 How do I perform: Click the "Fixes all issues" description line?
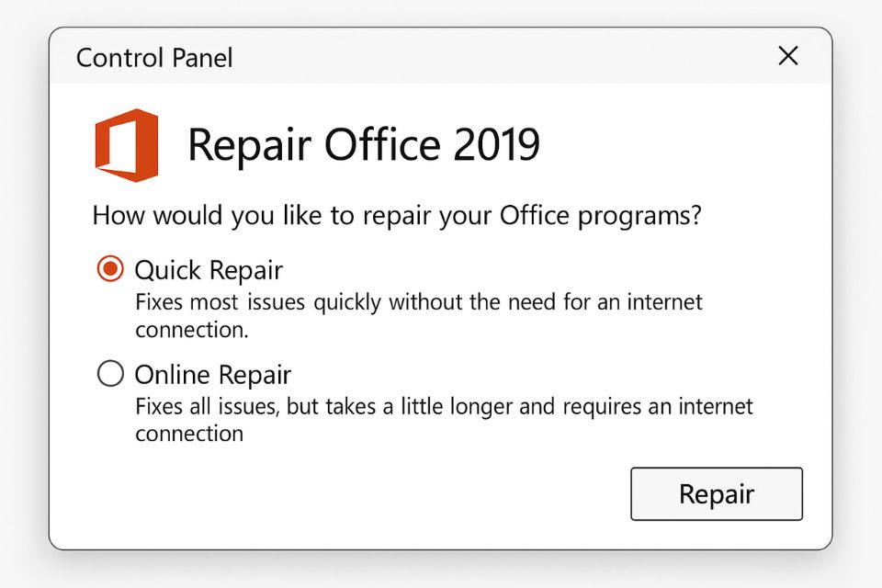click(444, 406)
